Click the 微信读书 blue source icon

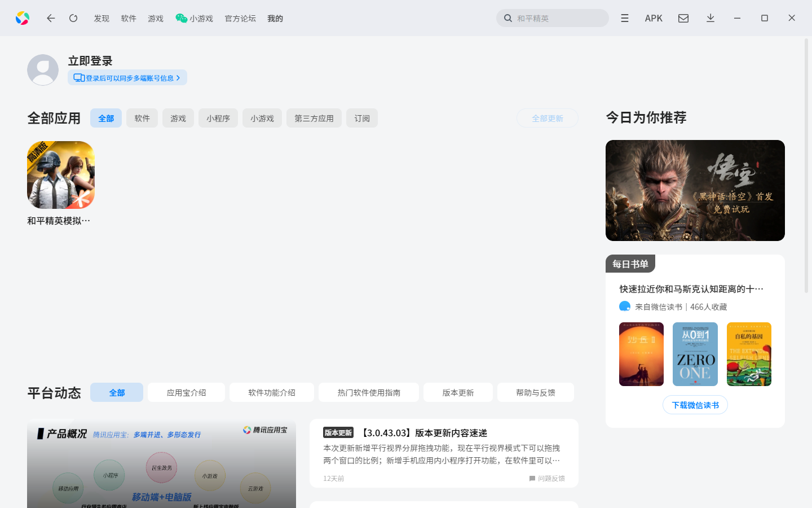[625, 306]
